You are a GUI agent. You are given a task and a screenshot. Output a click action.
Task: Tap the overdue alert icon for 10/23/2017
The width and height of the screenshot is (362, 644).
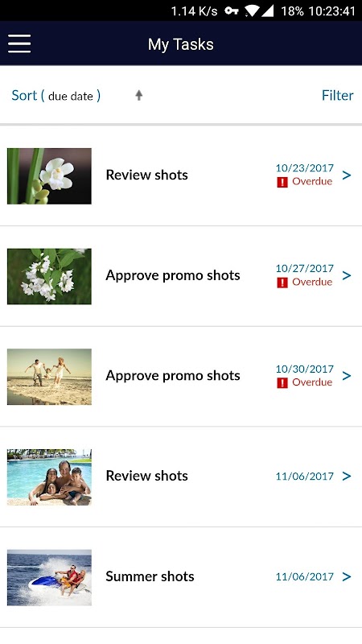[x=282, y=182]
